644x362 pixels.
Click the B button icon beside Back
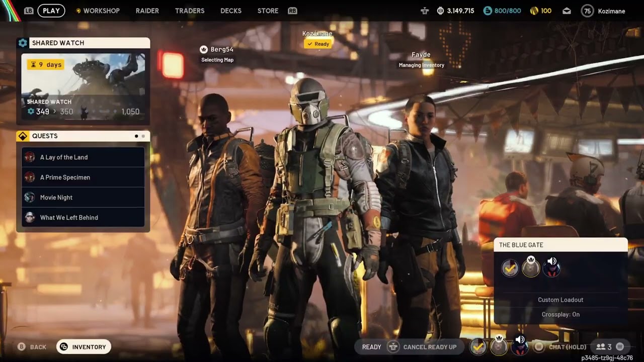pyautogui.click(x=22, y=347)
